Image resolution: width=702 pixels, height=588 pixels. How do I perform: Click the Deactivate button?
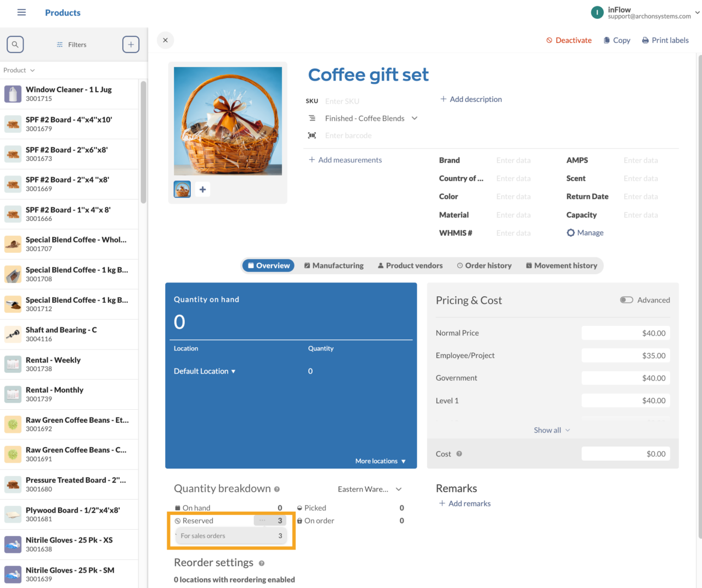(569, 40)
